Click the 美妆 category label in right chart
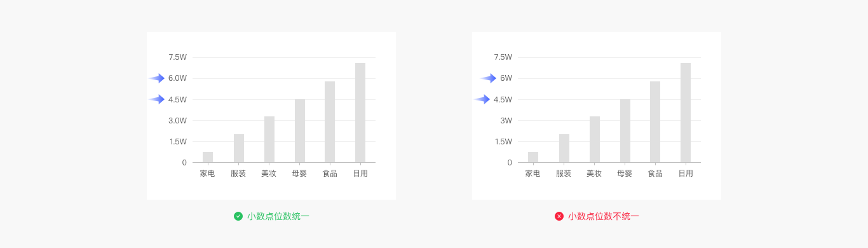868x248 pixels. [x=594, y=173]
